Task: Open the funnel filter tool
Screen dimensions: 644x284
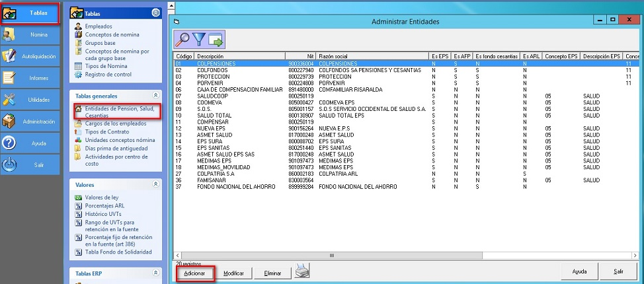Action: pos(199,40)
